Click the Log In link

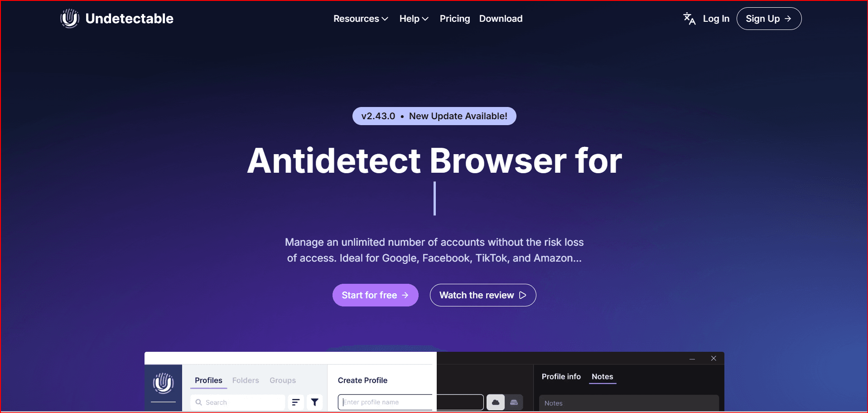716,19
